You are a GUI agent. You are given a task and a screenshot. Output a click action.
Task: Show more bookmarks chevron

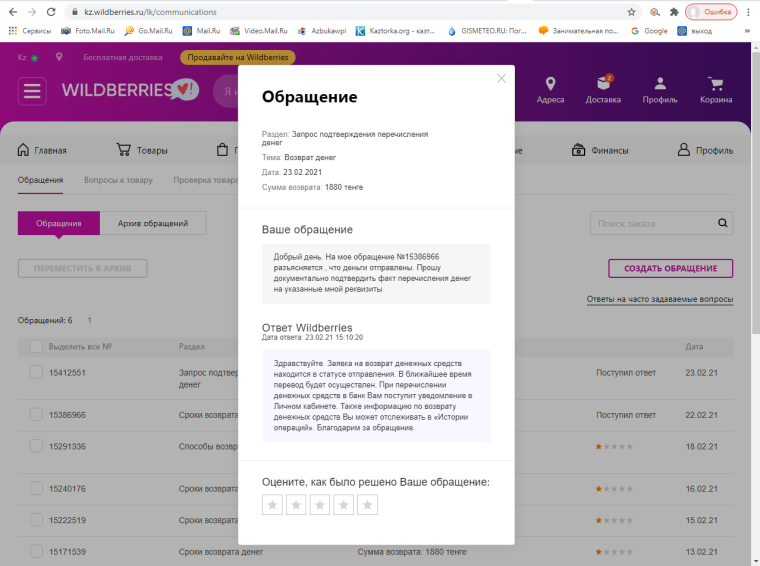pyautogui.click(x=747, y=31)
